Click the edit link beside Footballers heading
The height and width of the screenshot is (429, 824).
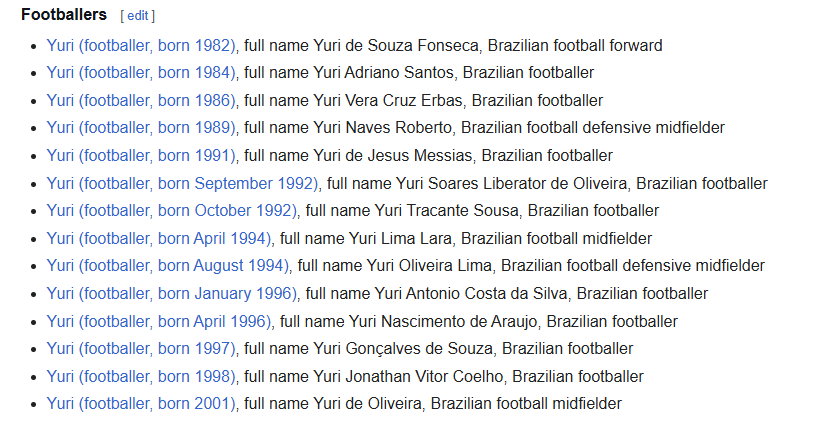click(137, 16)
